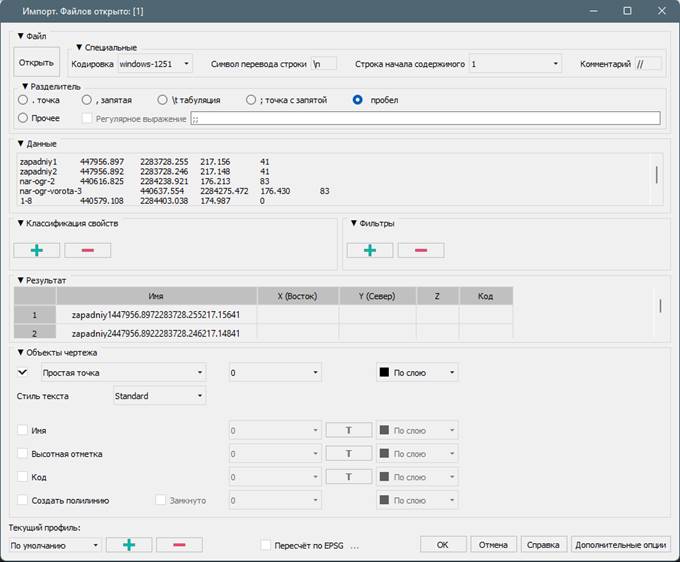
Task: Collapse the Результат section header
Action: click(42, 280)
